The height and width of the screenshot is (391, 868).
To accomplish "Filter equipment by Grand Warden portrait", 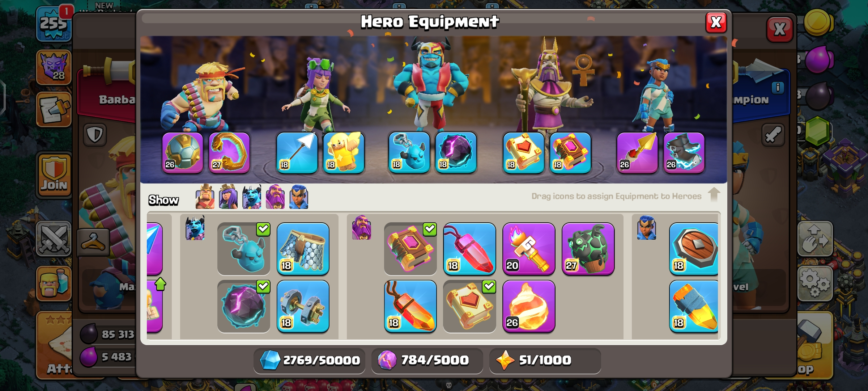I will click(275, 197).
